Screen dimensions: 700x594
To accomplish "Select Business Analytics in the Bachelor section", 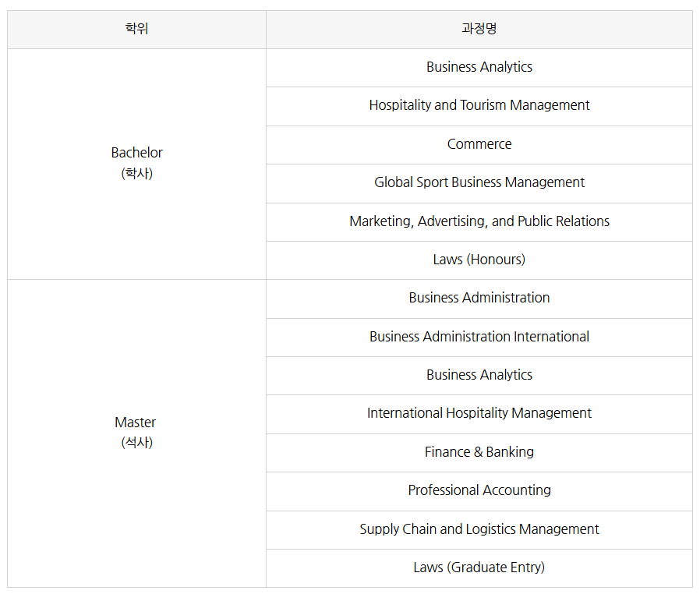I will pos(479,67).
